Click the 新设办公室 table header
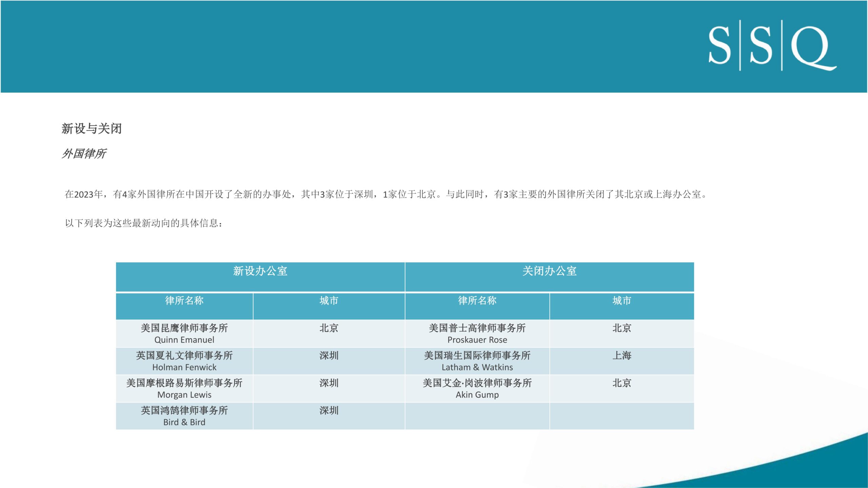The height and width of the screenshot is (488, 868). (260, 277)
